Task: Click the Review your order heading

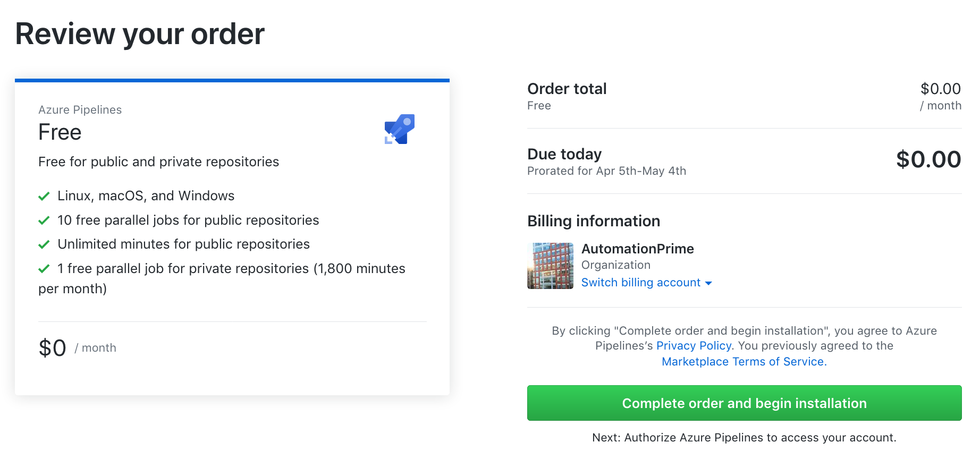Action: click(x=140, y=34)
